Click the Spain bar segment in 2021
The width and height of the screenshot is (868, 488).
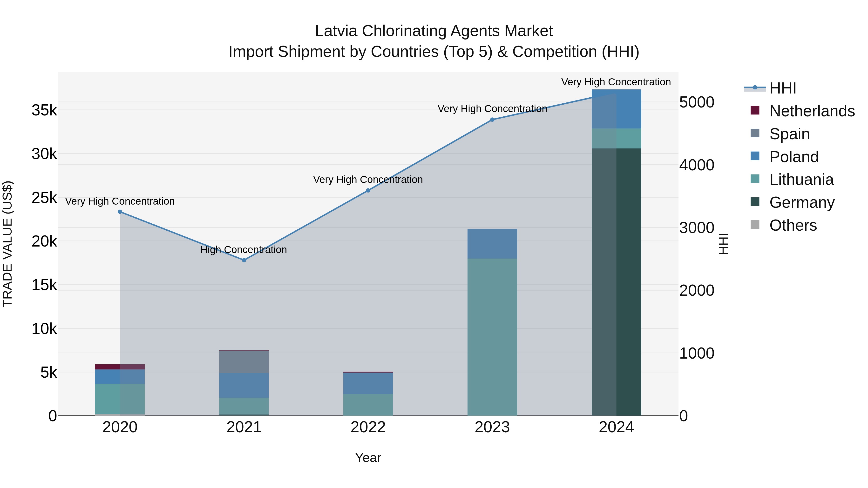(244, 362)
